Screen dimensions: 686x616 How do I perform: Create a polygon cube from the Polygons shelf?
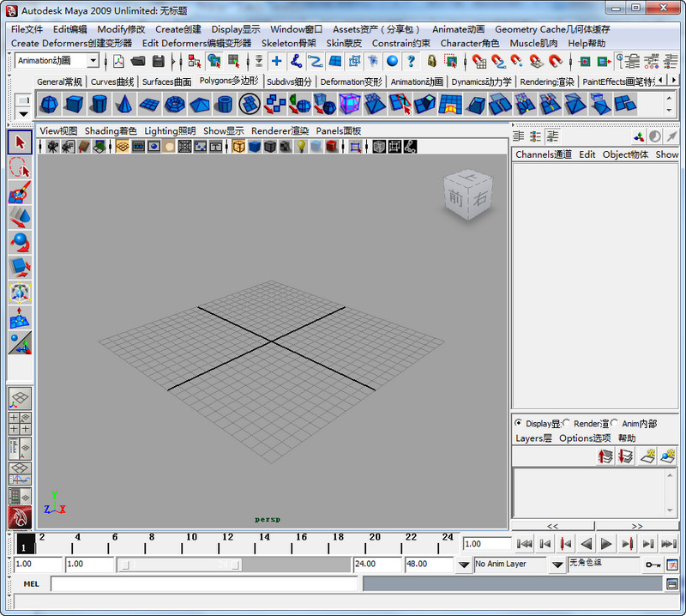(x=72, y=103)
